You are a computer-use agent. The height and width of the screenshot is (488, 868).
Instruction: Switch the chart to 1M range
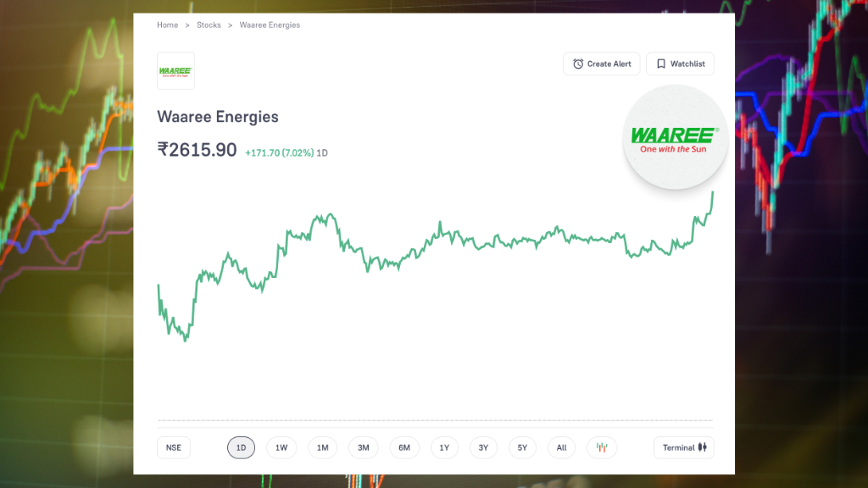[322, 447]
